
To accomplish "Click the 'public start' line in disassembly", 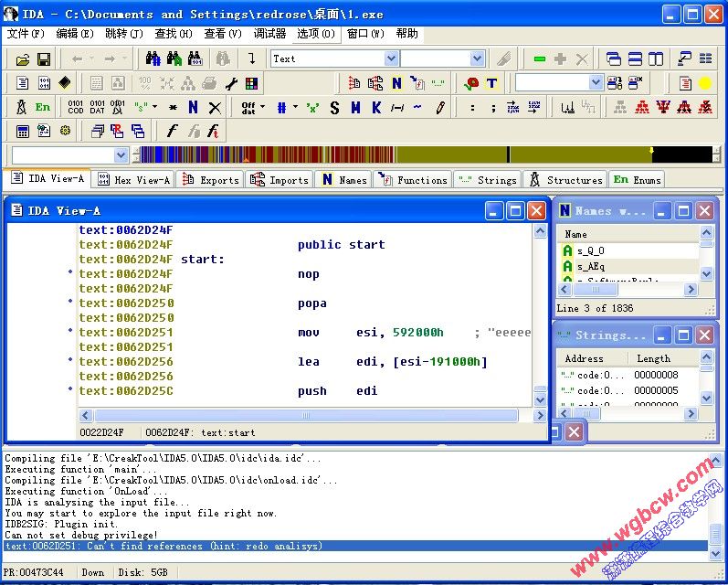I will click(x=342, y=244).
